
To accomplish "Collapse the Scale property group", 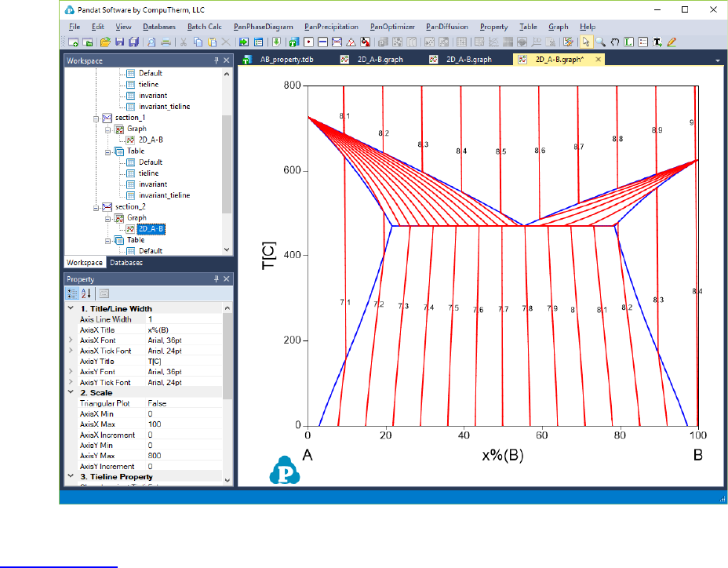I will (71, 392).
